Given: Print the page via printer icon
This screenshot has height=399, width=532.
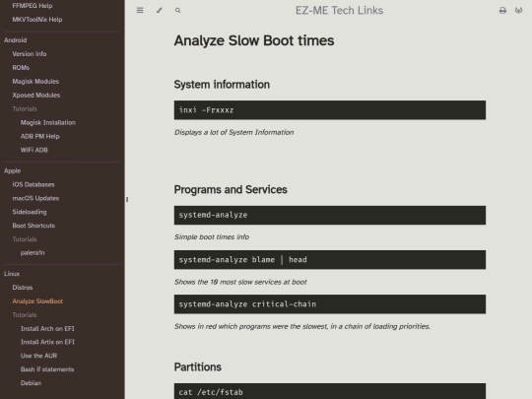Looking at the screenshot, I should tap(502, 11).
